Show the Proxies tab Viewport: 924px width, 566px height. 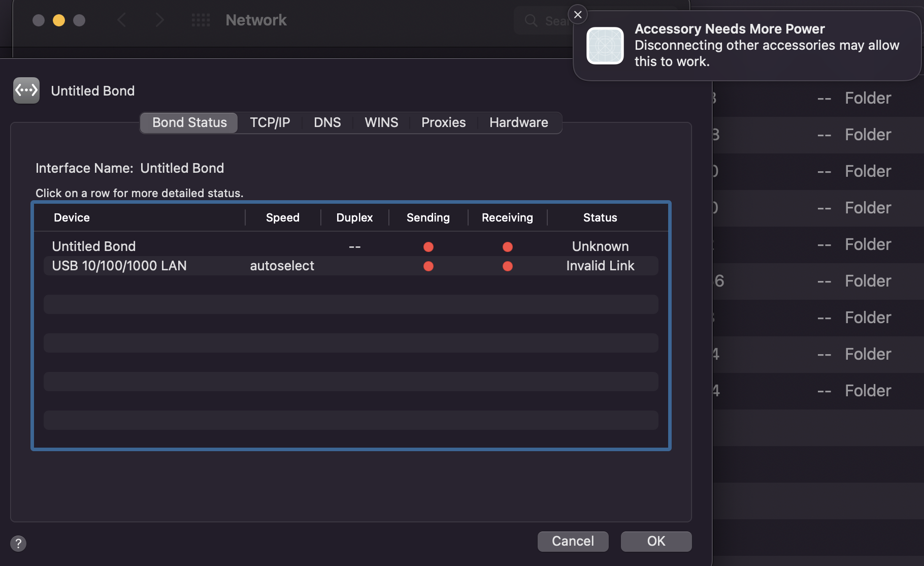tap(443, 122)
